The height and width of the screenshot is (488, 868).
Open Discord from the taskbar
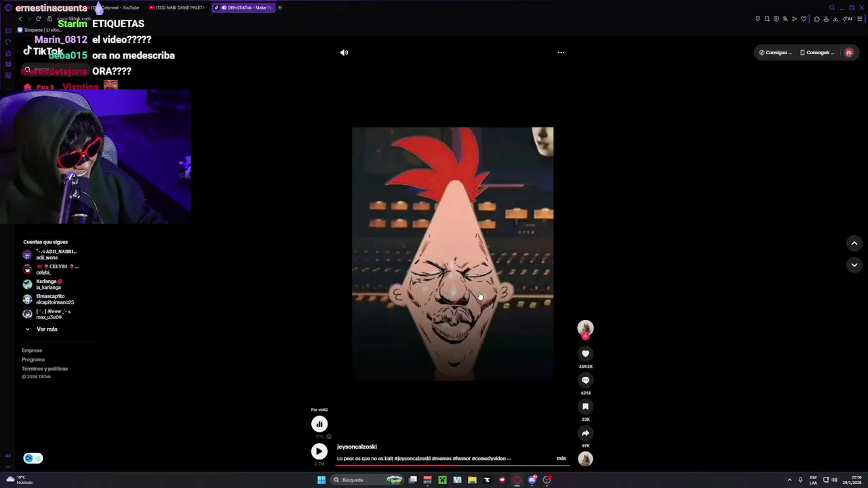pyautogui.click(x=532, y=480)
